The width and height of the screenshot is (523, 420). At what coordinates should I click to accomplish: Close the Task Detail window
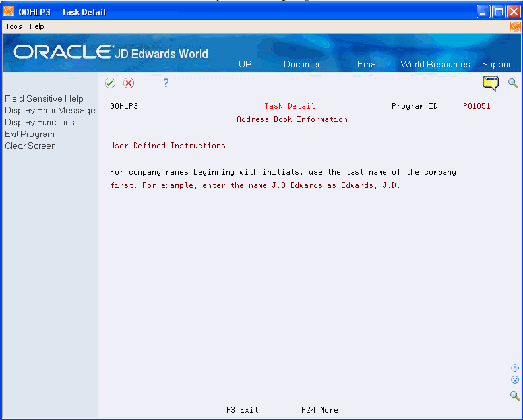click(514, 12)
